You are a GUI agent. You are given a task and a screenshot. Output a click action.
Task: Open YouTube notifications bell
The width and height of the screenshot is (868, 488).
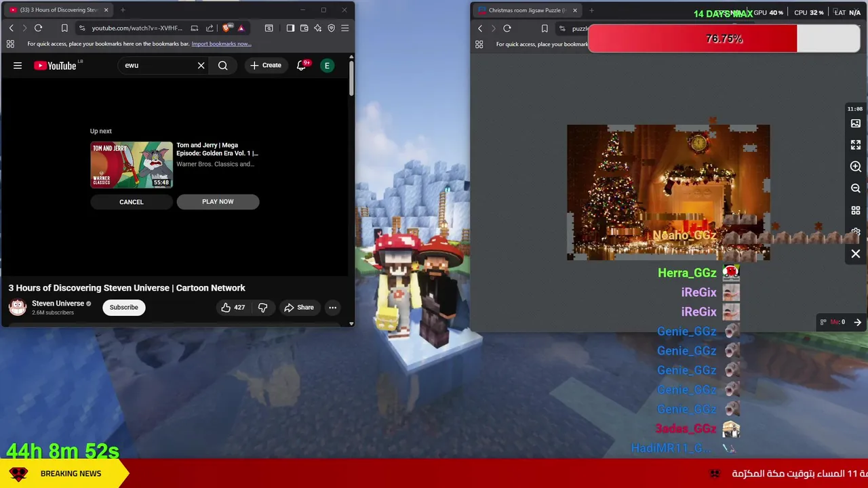(302, 65)
